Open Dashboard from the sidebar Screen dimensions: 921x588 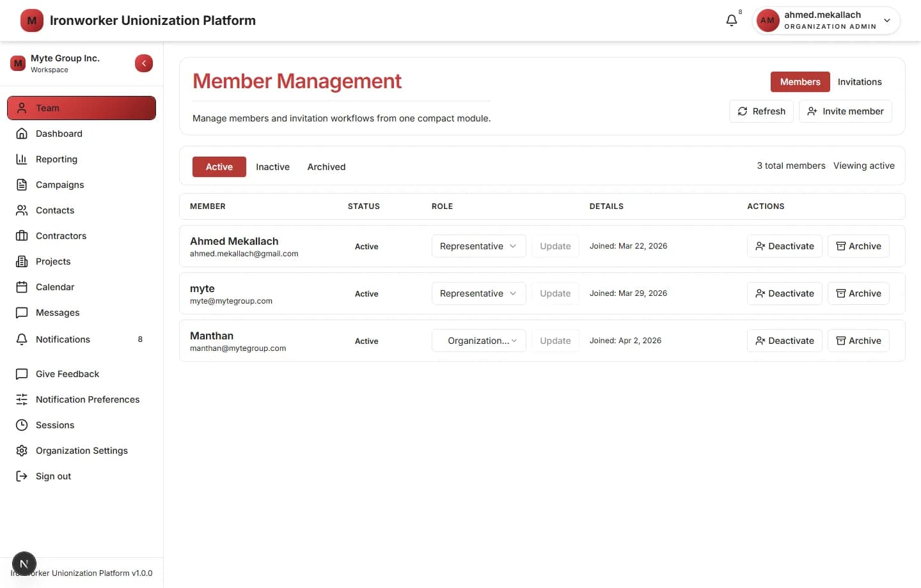(81, 134)
